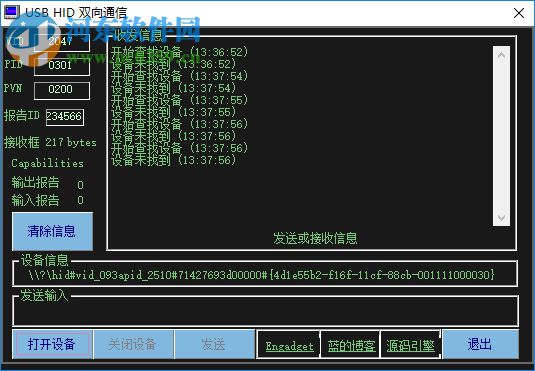Click the 发送或接收信息 label
Image resolution: width=535 pixels, height=371 pixels.
[315, 238]
